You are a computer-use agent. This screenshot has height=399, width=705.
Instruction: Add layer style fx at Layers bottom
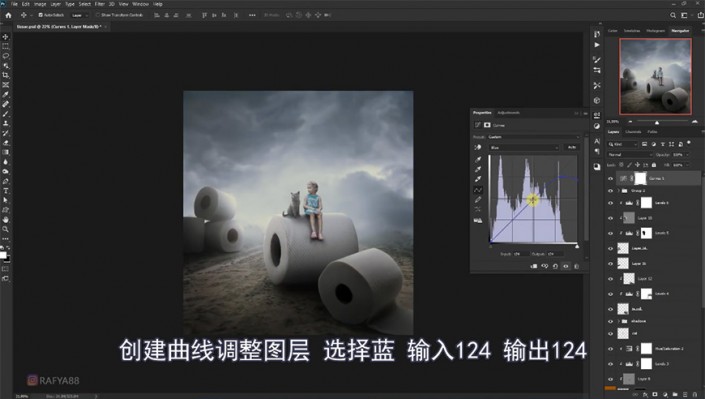tap(645, 395)
